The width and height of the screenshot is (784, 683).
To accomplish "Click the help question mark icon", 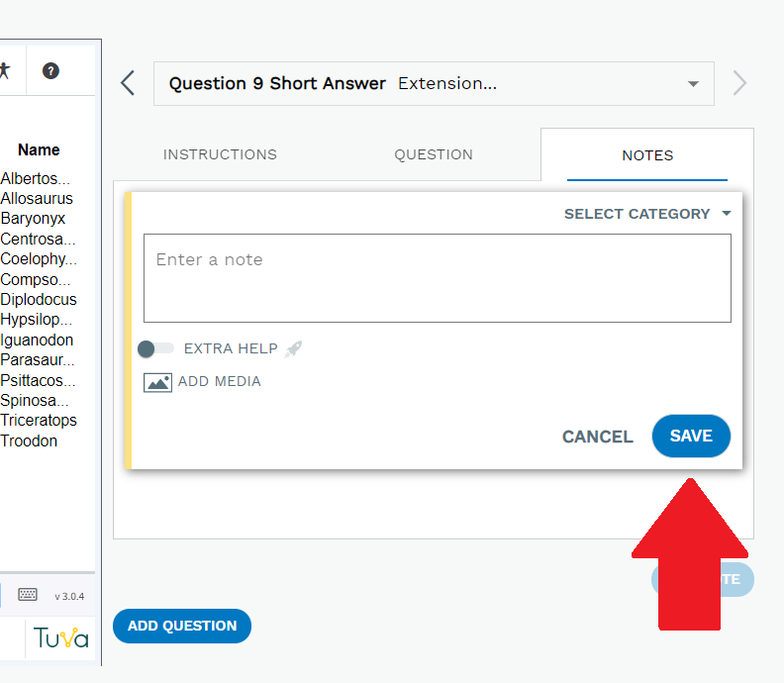I will click(x=50, y=71).
